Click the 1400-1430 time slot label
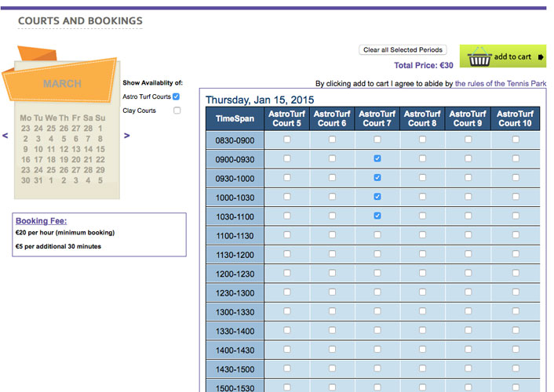Viewport: 554px width, 392px height. coord(235,350)
